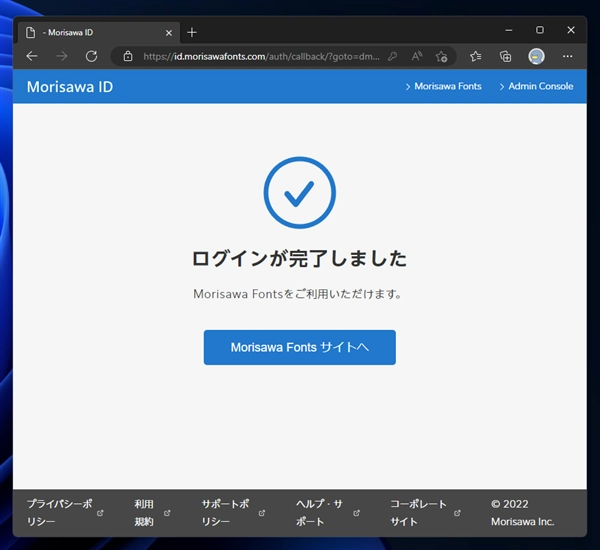
Task: Go back to the previous page
Action: (x=32, y=56)
